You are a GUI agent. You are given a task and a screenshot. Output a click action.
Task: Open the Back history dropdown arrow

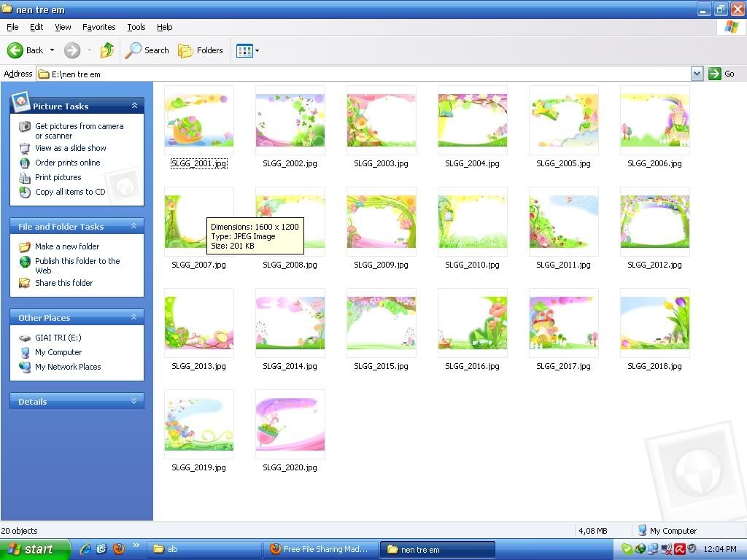pyautogui.click(x=52, y=50)
